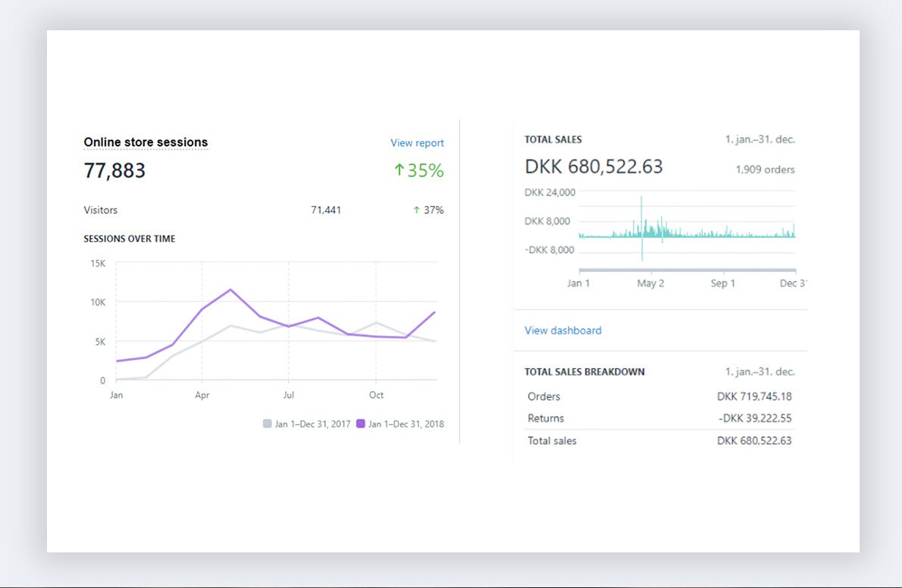Select the Orders row in sales breakdown
The image size is (902, 588).
658,396
